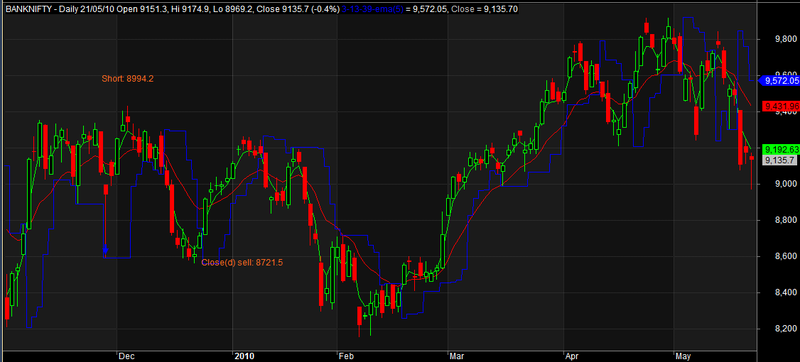Viewport: 800px width, 362px height.
Task: Click the 9,800 price axis label
Action: click(x=779, y=39)
